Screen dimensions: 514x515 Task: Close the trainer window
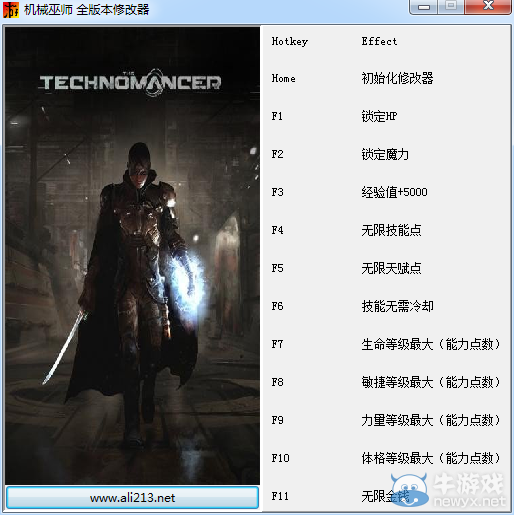(488, 6)
